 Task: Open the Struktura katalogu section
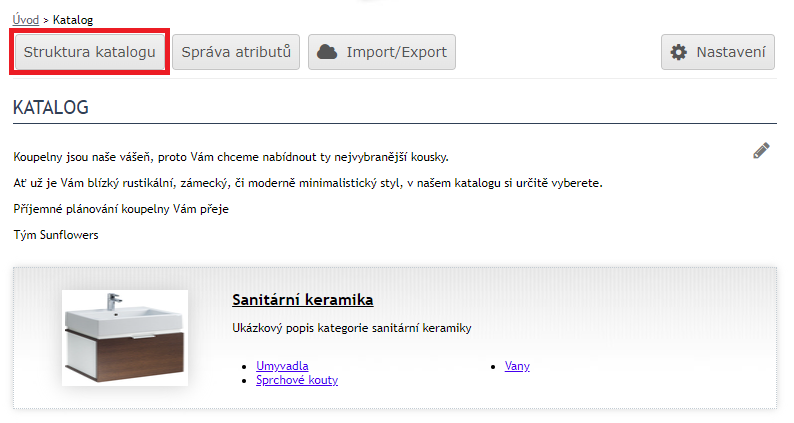click(x=89, y=52)
